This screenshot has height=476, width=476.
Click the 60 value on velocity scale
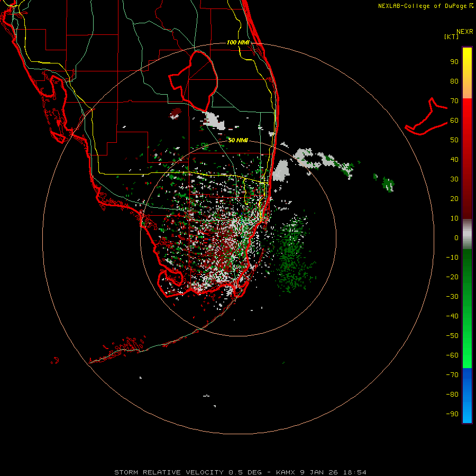click(454, 121)
